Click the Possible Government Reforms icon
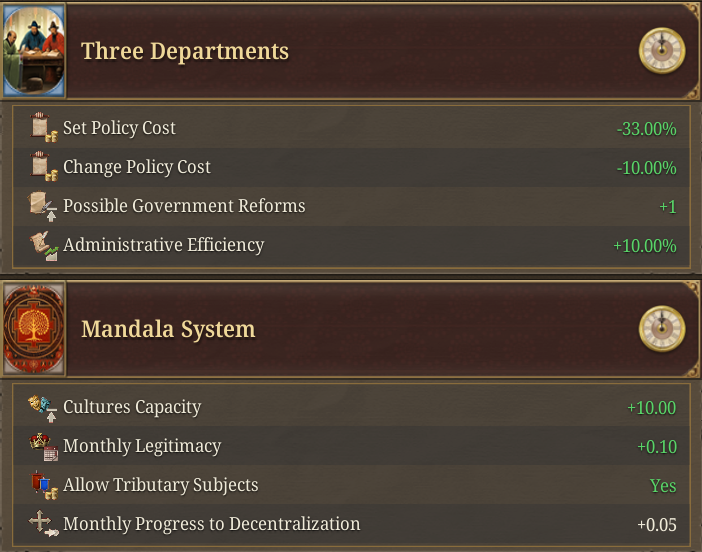Viewport: 702px width, 552px height. pos(43,206)
